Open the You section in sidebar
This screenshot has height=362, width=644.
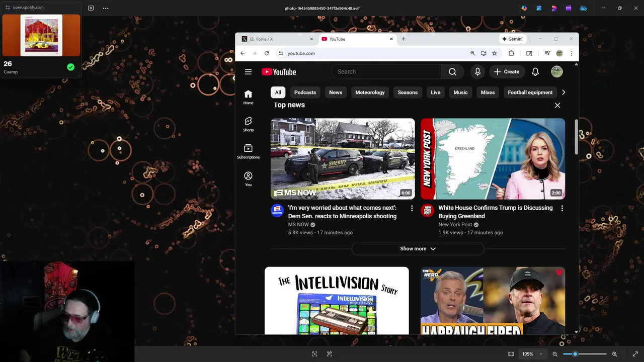[x=248, y=178]
